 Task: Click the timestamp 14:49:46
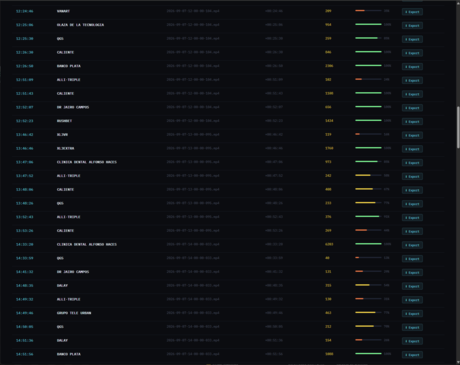pyautogui.click(x=25, y=313)
